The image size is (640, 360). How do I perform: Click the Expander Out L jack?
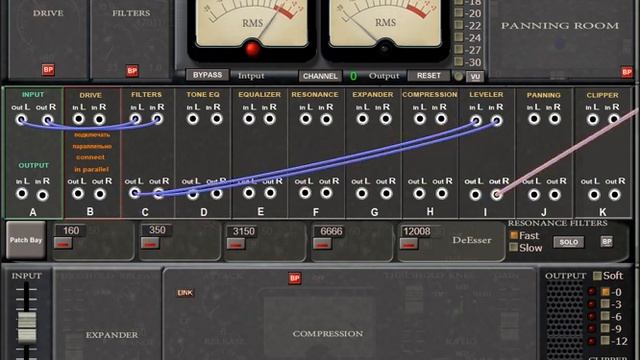362,193
